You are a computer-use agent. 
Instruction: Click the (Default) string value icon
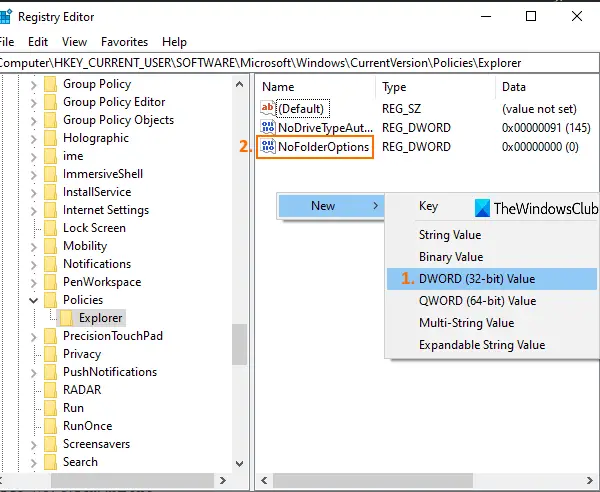pos(267,108)
